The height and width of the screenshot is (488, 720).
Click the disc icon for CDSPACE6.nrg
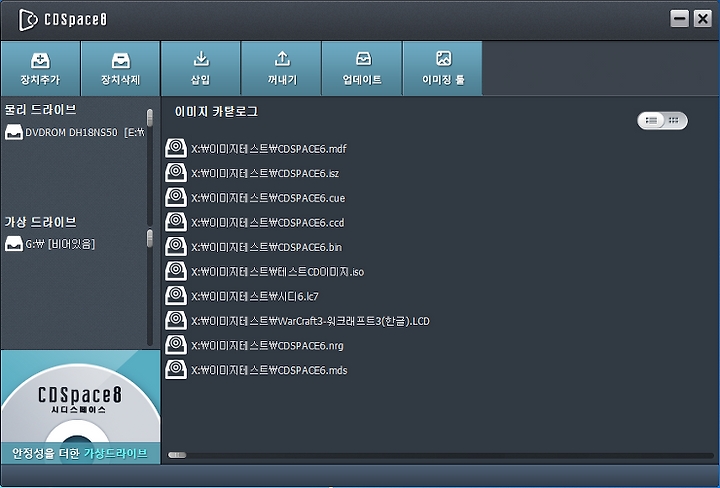click(x=176, y=345)
